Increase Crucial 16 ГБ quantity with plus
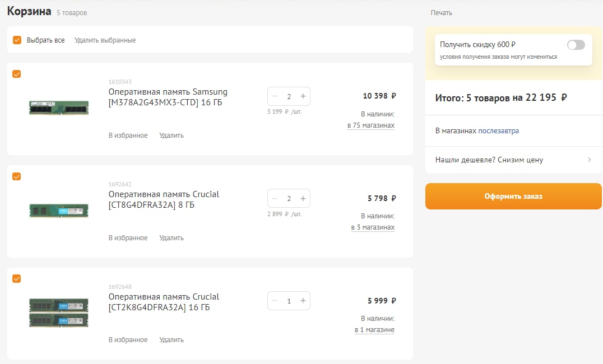This screenshot has height=364, width=603. tap(303, 301)
